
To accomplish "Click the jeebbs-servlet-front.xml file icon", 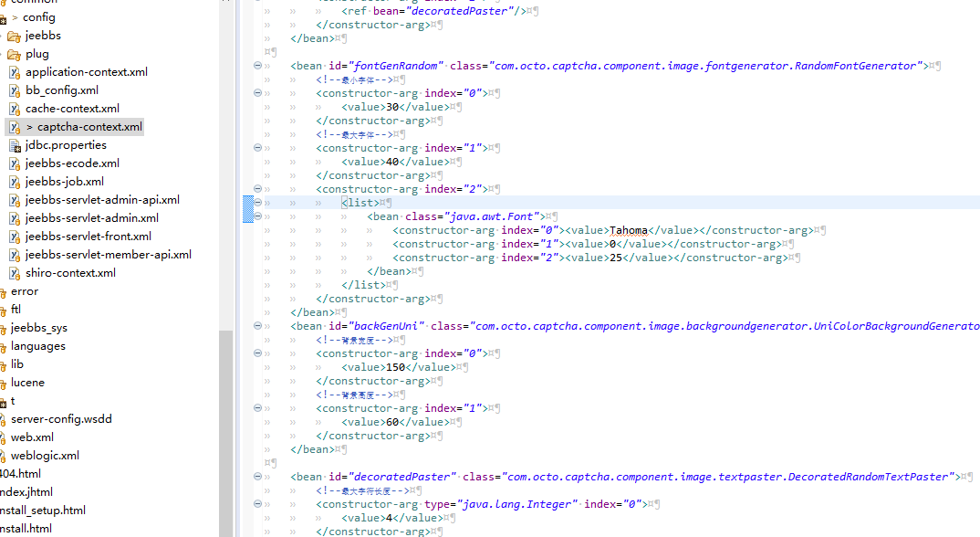I will click(x=15, y=237).
